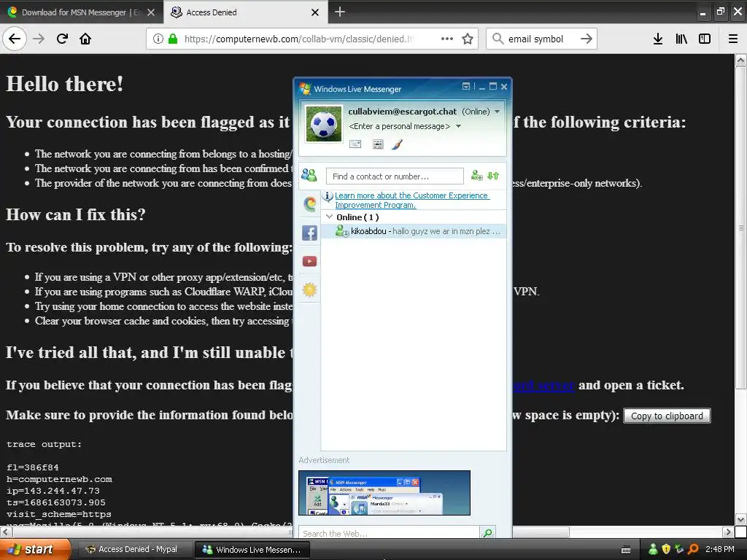Click the MSN Messenger advertisement banner
747x560 pixels.
384,493
